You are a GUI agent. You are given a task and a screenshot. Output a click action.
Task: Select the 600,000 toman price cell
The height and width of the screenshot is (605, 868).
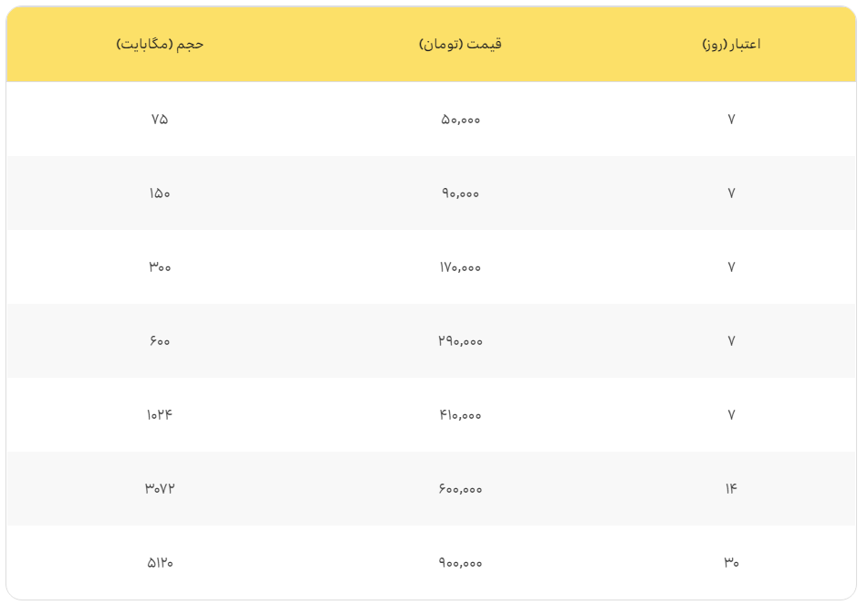click(460, 488)
